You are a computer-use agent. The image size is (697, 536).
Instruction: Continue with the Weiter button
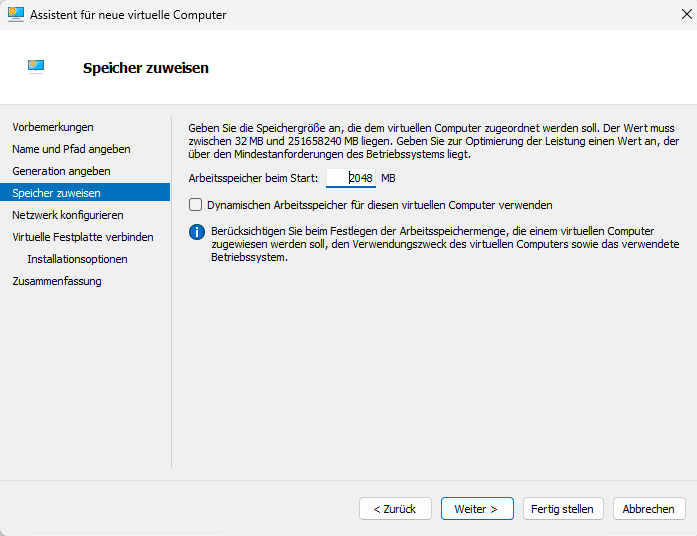click(476, 509)
